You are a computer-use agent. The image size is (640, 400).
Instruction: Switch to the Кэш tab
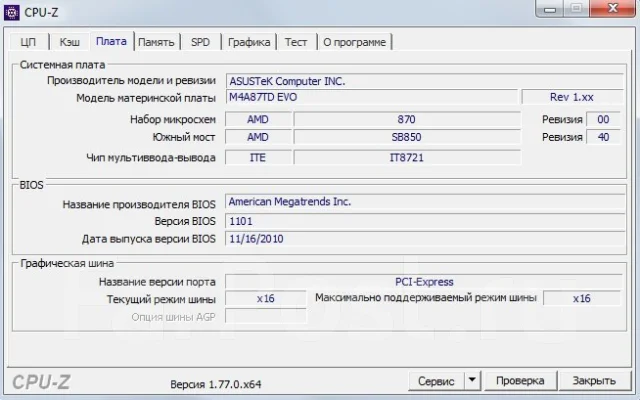pyautogui.click(x=69, y=42)
